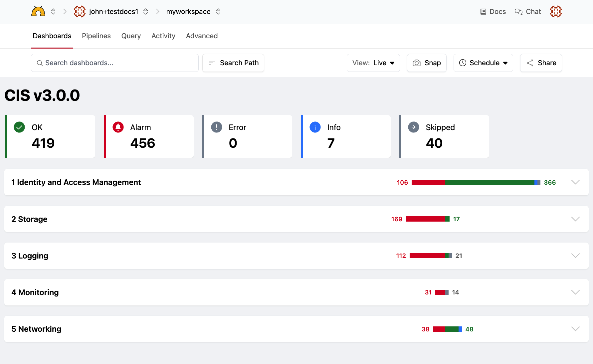
Task: Click the blue Info icon
Action: pyautogui.click(x=315, y=127)
